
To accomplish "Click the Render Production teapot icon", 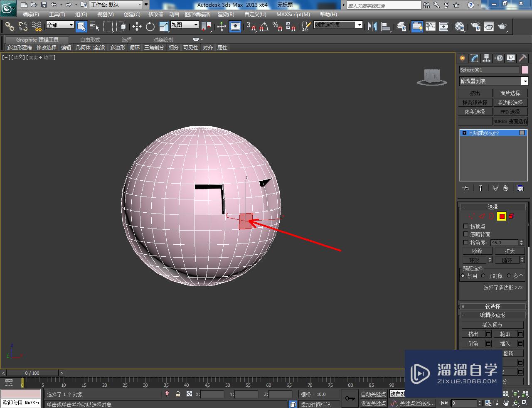I will tap(502, 27).
